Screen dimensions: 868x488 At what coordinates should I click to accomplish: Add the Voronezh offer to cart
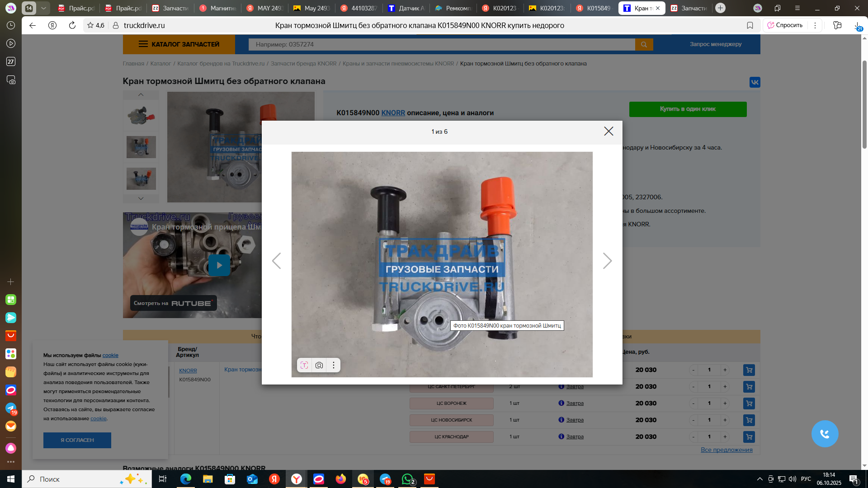coord(749,404)
